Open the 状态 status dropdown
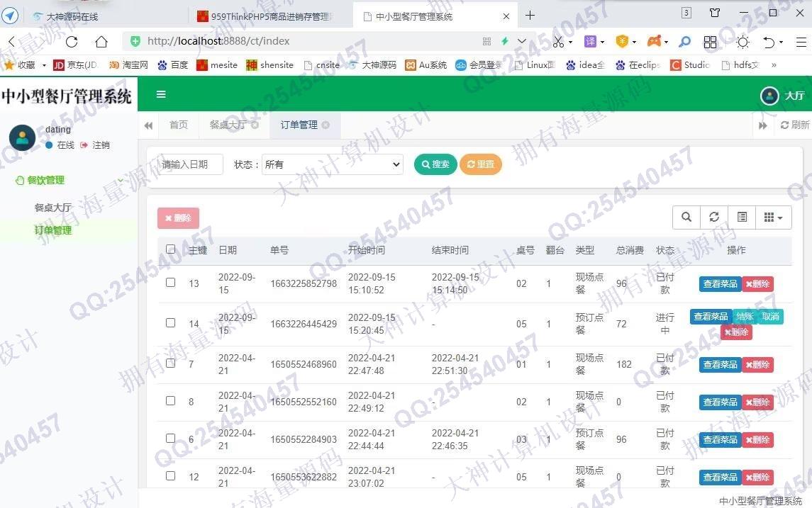The height and width of the screenshot is (508, 812). coord(333,164)
